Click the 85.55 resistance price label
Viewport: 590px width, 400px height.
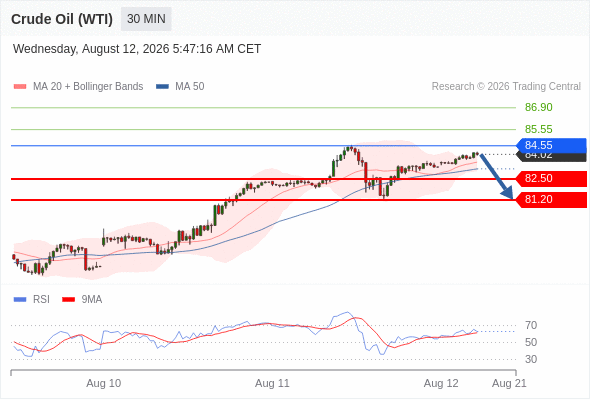click(538, 129)
